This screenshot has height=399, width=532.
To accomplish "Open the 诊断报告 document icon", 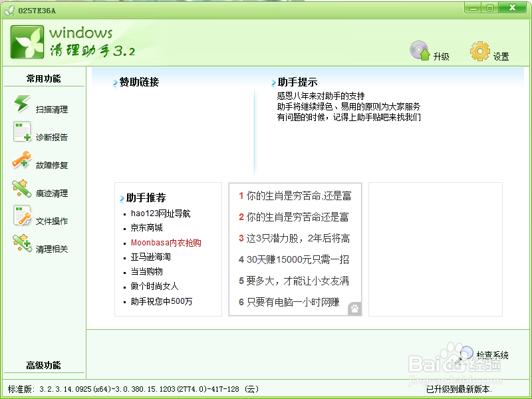I will pos(22,132).
